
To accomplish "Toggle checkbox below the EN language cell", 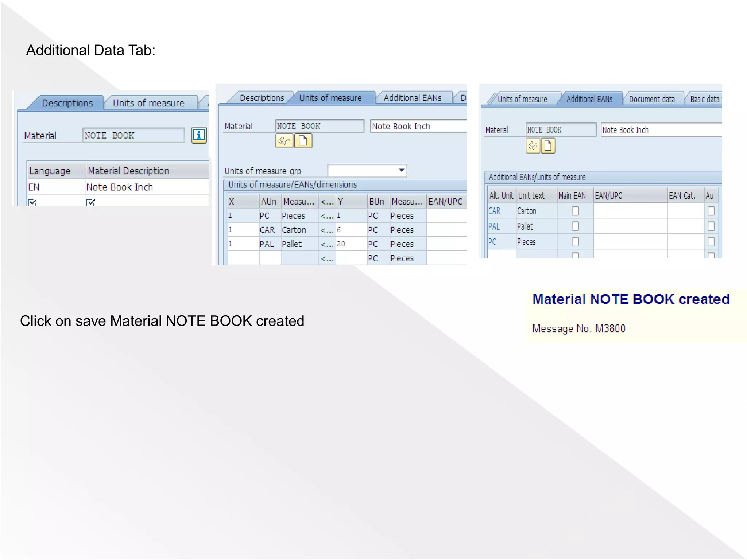I will (x=32, y=202).
